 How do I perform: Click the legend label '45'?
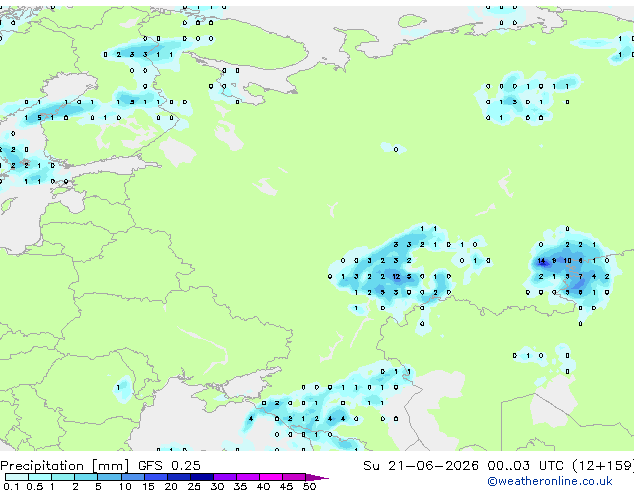click(286, 486)
